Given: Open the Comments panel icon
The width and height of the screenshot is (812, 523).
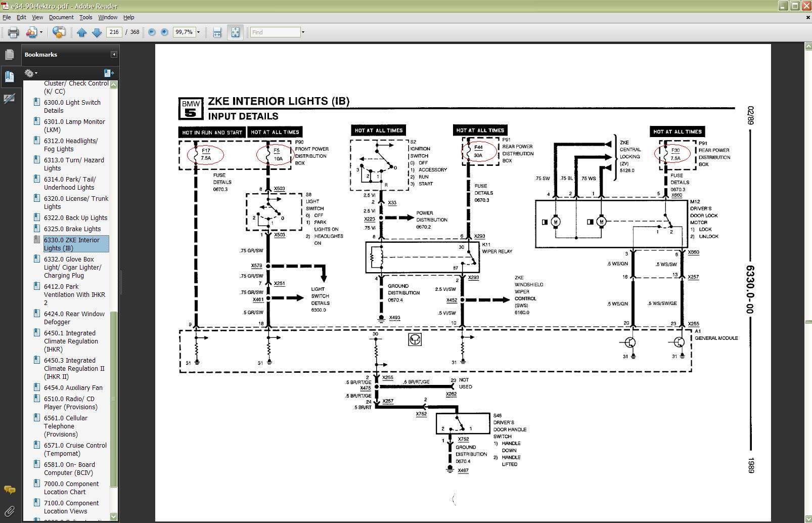Looking at the screenshot, I should click(x=10, y=490).
